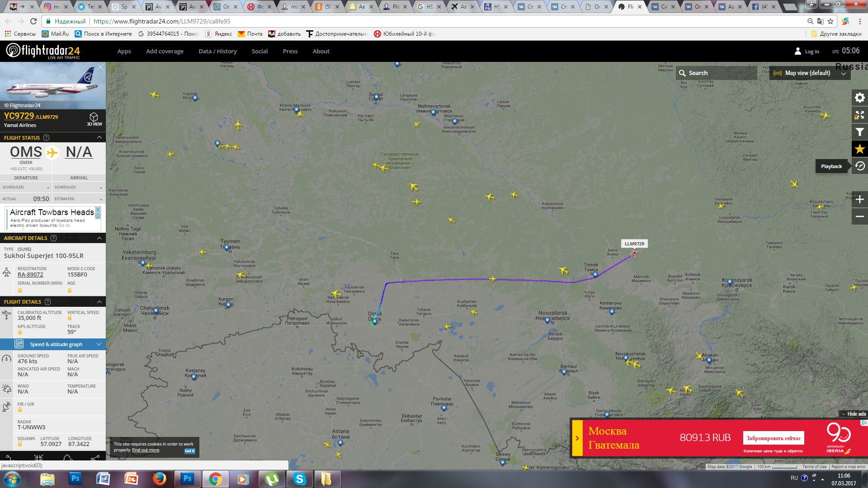
Task: Click Flight Details help question mark
Action: [x=47, y=302]
